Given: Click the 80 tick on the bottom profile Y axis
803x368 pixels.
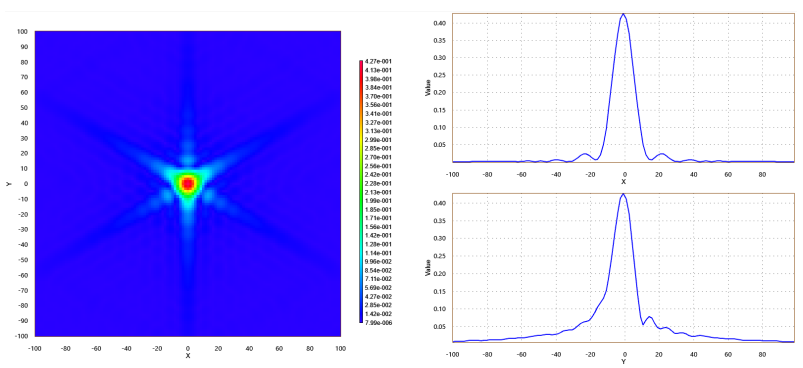Looking at the screenshot, I should pyautogui.click(x=762, y=355).
